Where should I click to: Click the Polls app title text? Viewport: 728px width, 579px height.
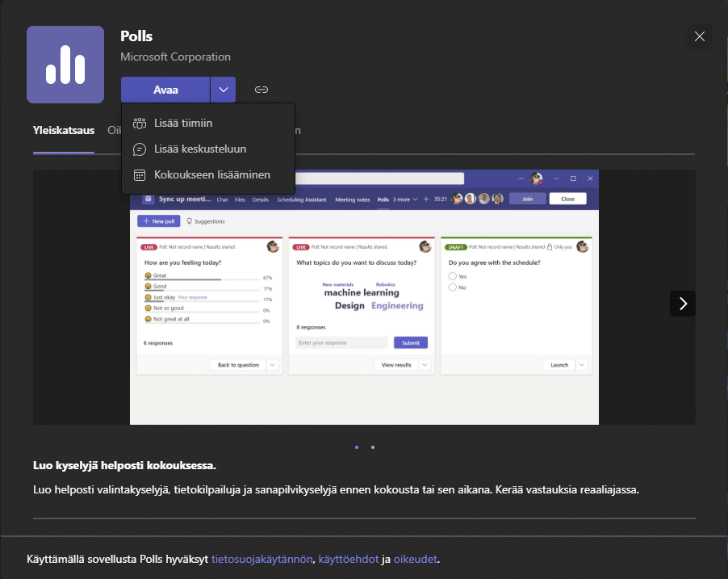point(136,36)
